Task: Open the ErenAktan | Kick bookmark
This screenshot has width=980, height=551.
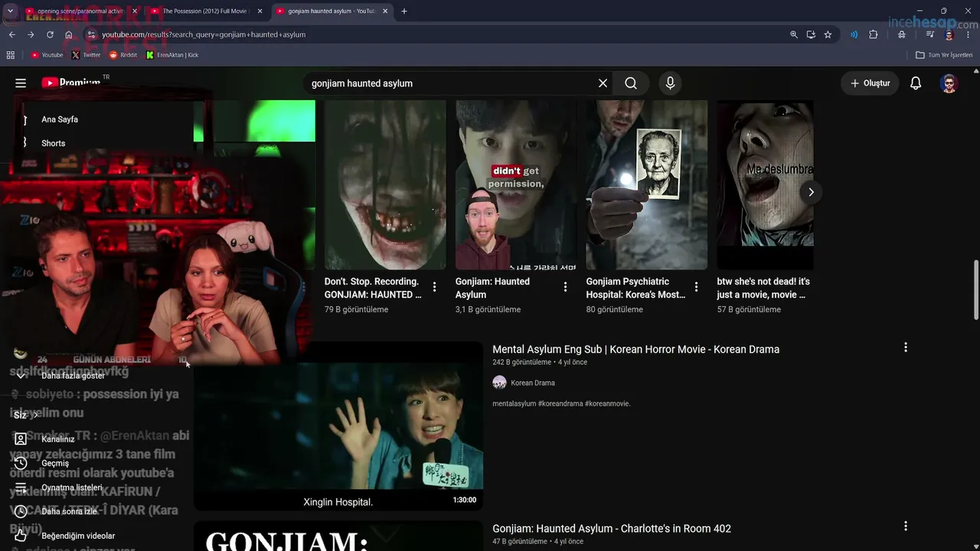Action: pyautogui.click(x=172, y=55)
